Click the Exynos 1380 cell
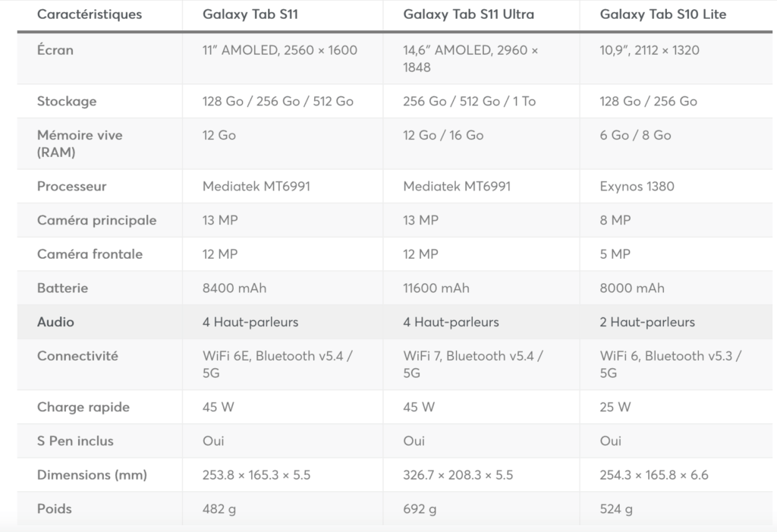 [x=637, y=186]
